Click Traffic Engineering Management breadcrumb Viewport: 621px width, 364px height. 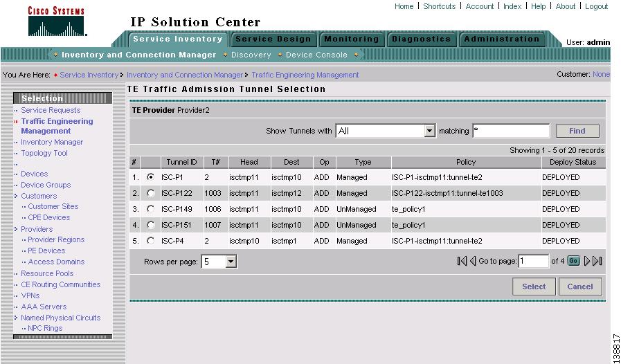click(305, 75)
